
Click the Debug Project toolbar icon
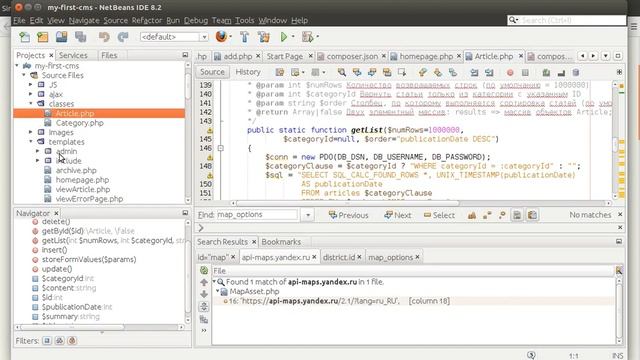(x=308, y=37)
